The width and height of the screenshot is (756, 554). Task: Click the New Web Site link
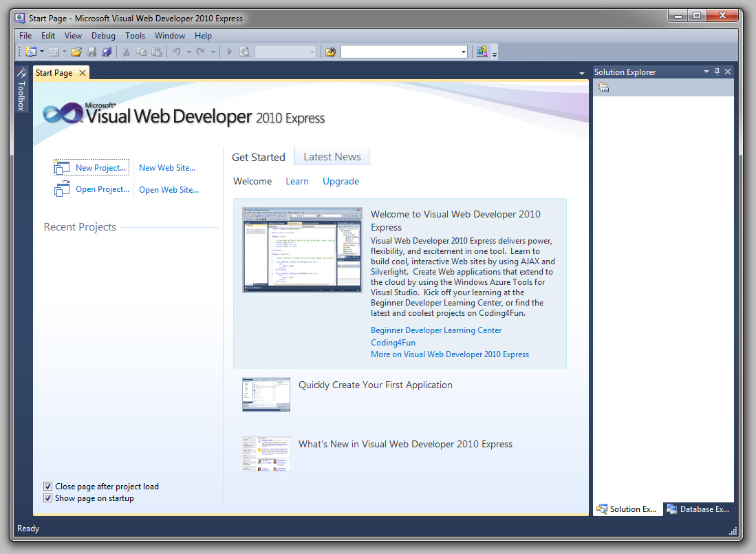[167, 167]
